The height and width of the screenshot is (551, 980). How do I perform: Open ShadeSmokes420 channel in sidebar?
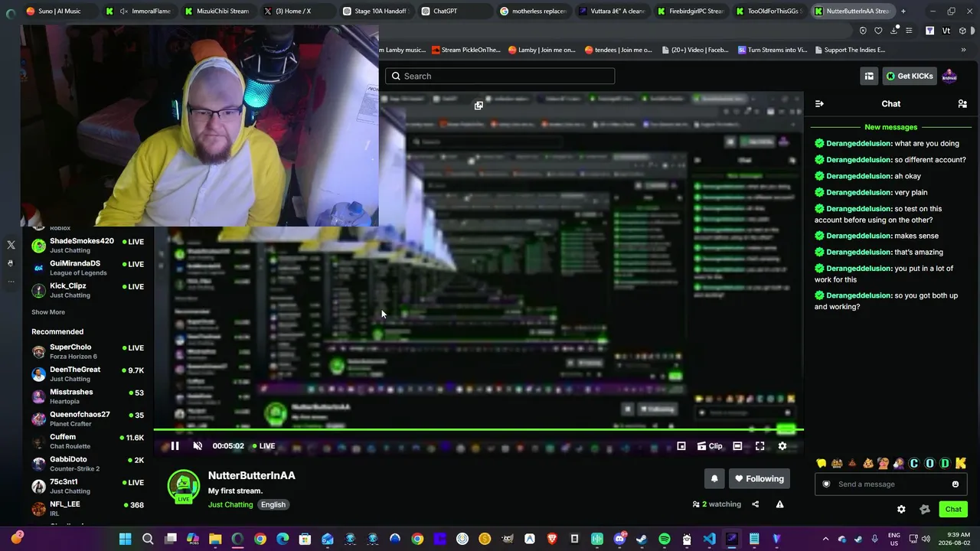[x=87, y=245]
